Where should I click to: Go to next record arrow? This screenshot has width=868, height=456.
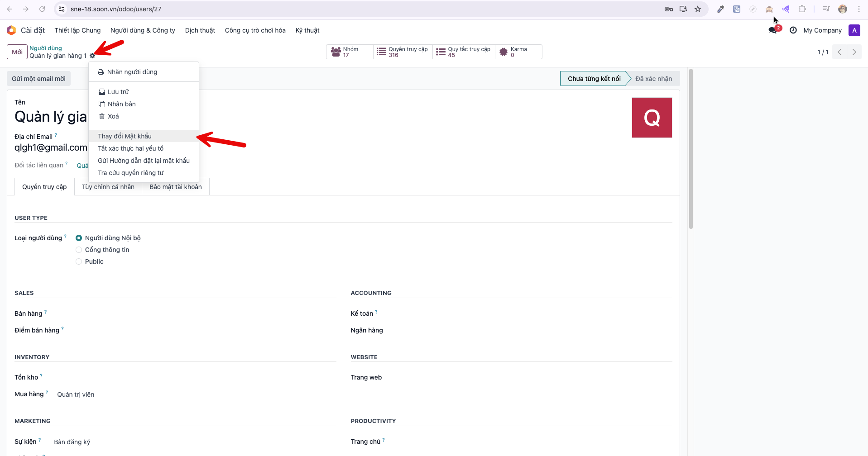(x=854, y=52)
